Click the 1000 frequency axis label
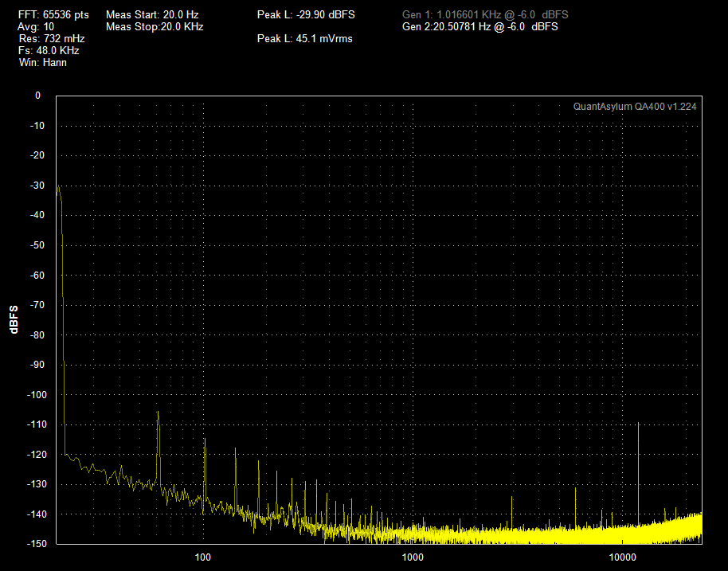This screenshot has height=571, width=728. coord(413,557)
